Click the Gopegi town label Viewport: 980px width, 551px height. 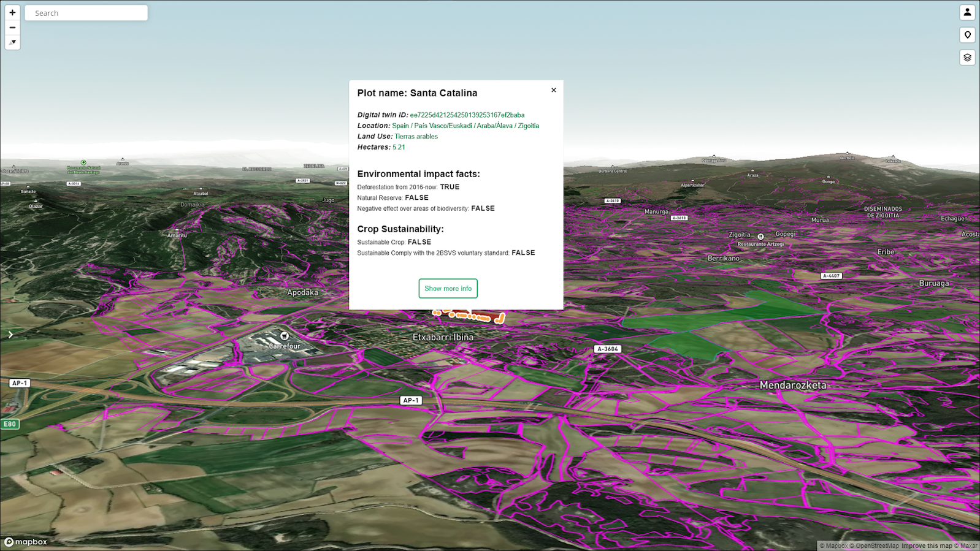785,234
